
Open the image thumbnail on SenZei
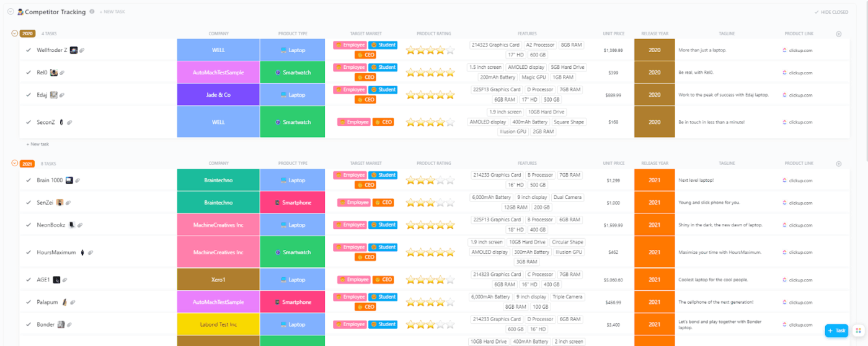click(x=60, y=203)
